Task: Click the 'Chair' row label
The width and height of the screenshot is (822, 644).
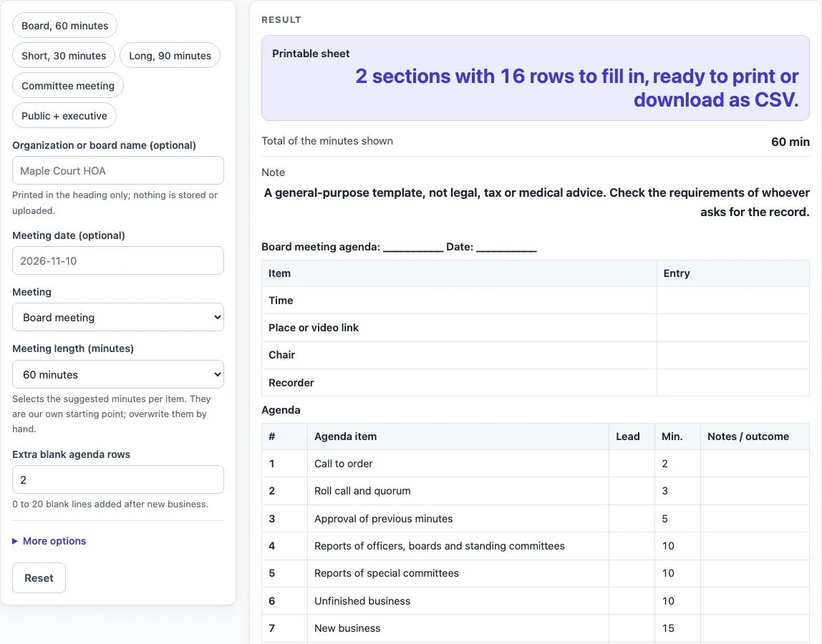Action: (x=281, y=355)
